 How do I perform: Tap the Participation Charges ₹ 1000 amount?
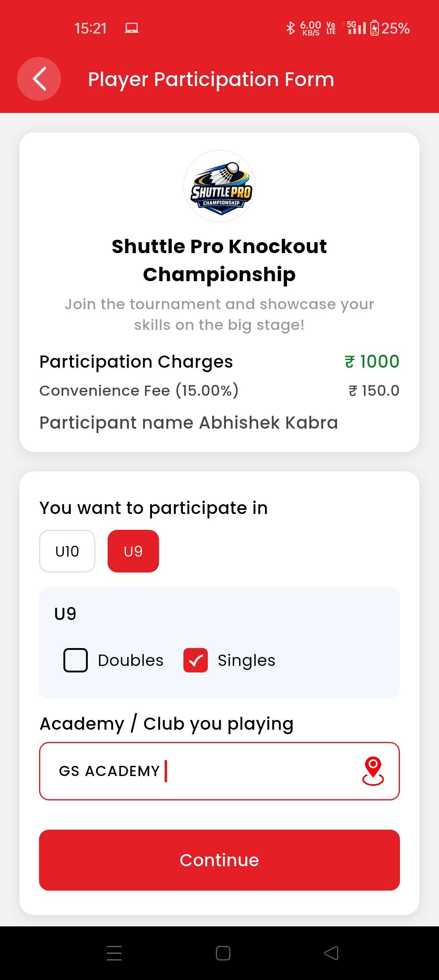[372, 362]
